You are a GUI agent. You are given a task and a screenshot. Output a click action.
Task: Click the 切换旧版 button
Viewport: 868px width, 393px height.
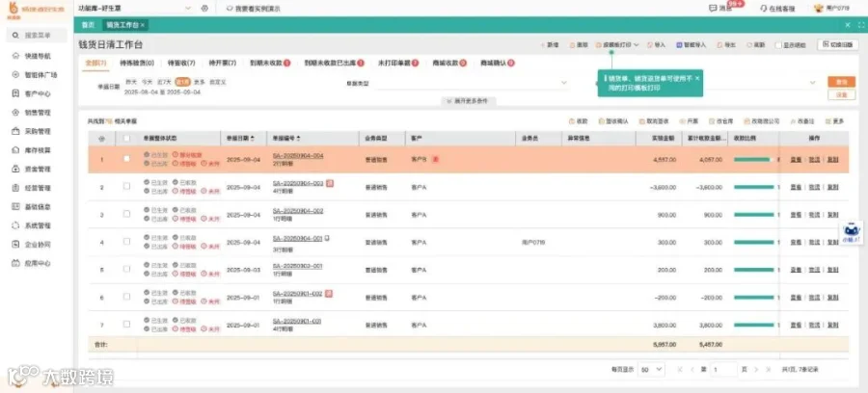(838, 44)
